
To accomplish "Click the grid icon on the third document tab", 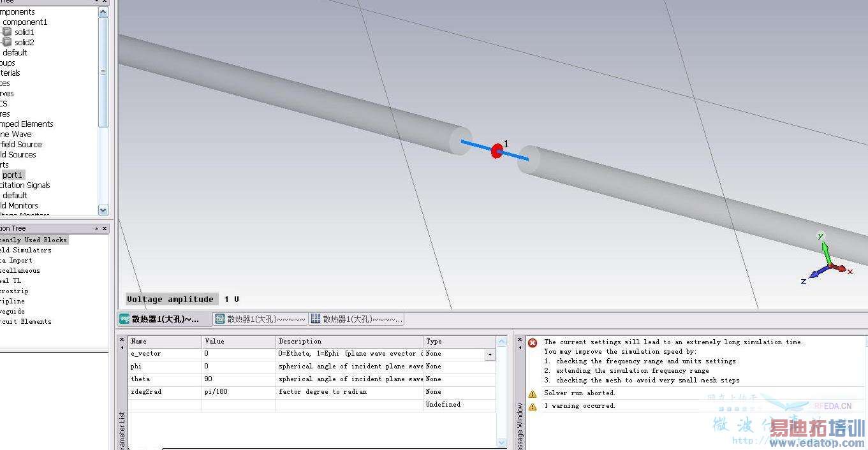I will pos(316,319).
